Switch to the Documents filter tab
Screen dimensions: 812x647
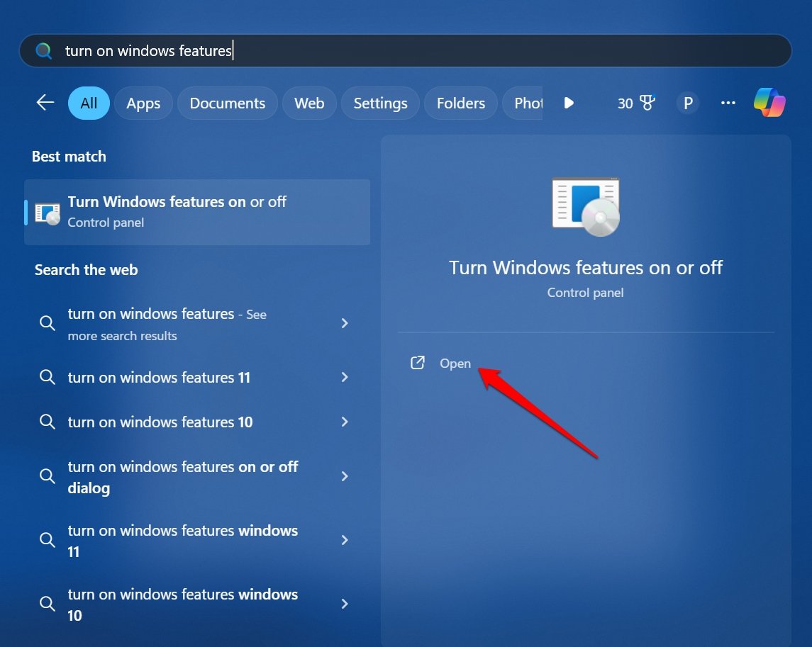[228, 103]
